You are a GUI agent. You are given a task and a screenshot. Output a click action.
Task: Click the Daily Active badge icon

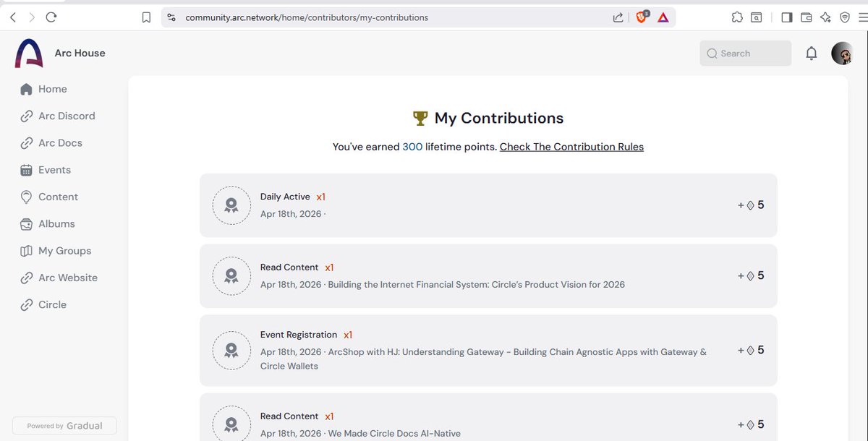(231, 205)
